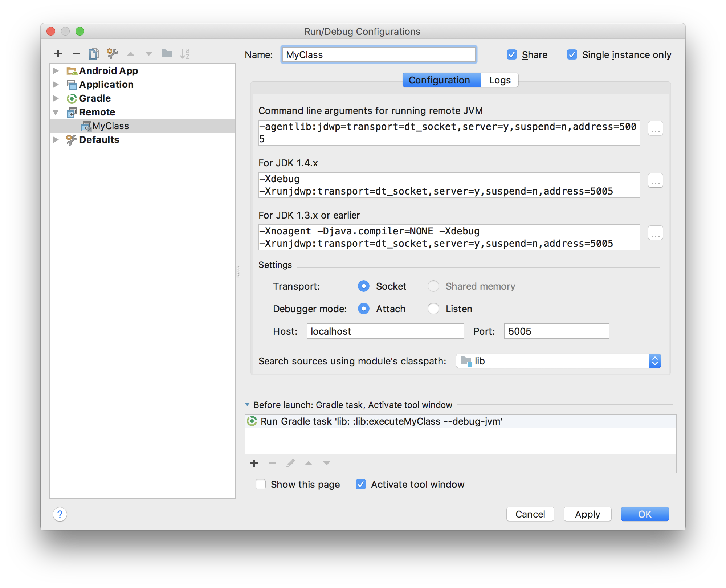Open module classpath dropdown showing lib
726x588 pixels.
558,361
